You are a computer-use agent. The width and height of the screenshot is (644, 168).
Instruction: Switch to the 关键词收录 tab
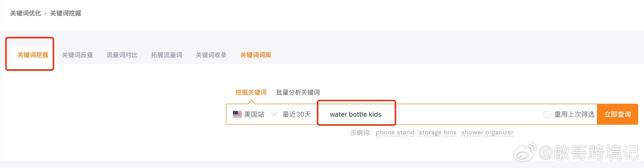pos(211,55)
